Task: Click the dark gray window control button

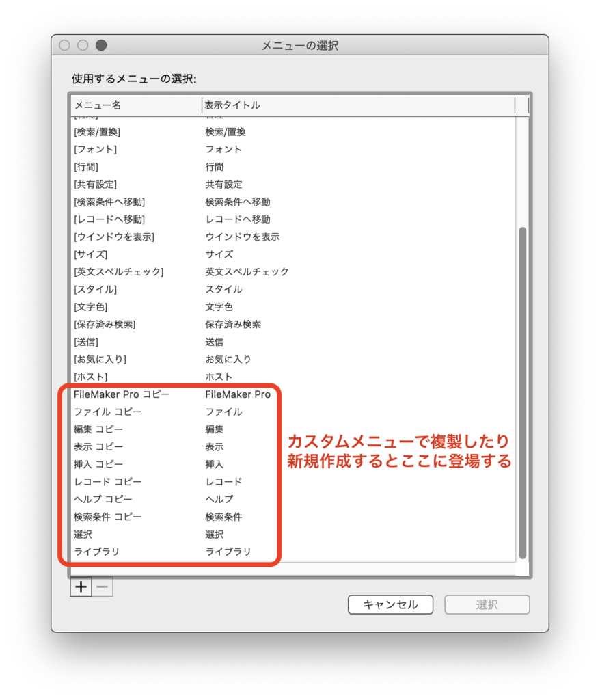Action: [x=101, y=45]
